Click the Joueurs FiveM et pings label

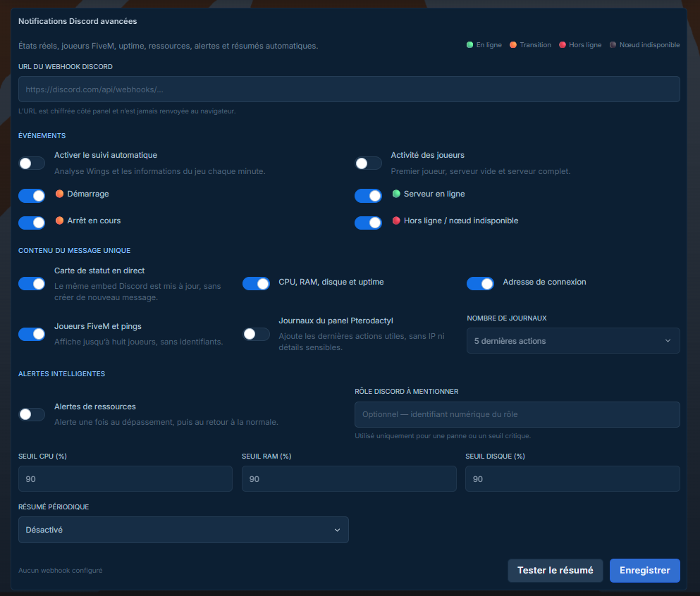point(98,326)
